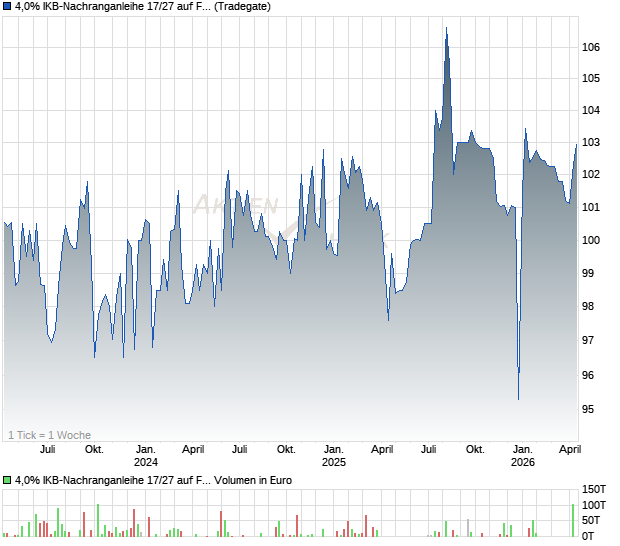This screenshot has height=546, width=620.
Task: Click the 104 price axis label
Action: pos(591,110)
